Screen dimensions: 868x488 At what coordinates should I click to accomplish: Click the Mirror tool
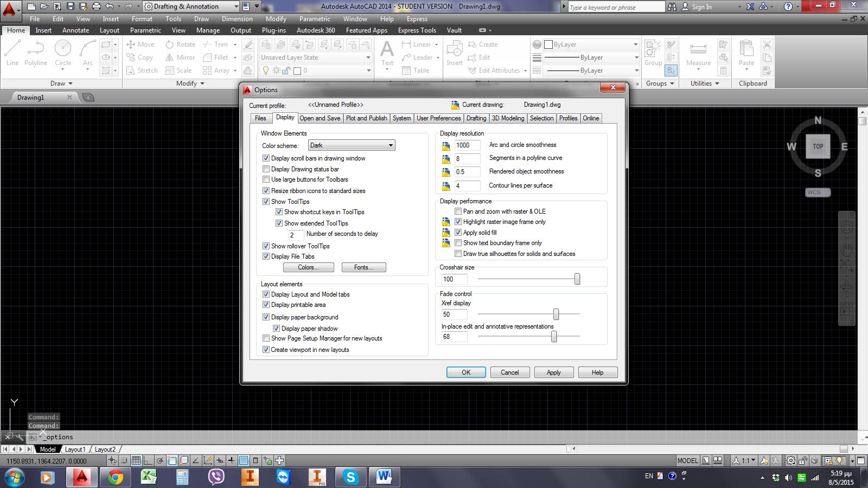pos(180,57)
